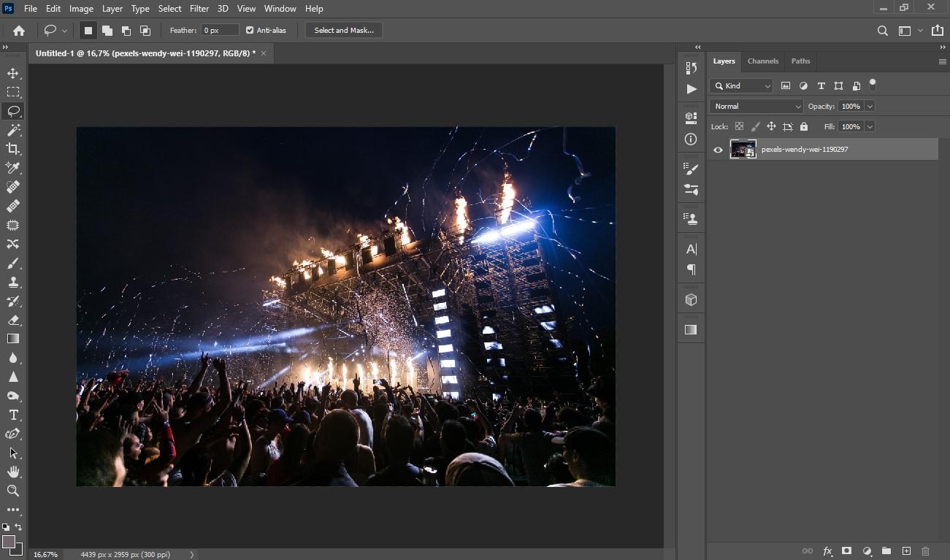Select the Magic Wand tool

tap(13, 130)
